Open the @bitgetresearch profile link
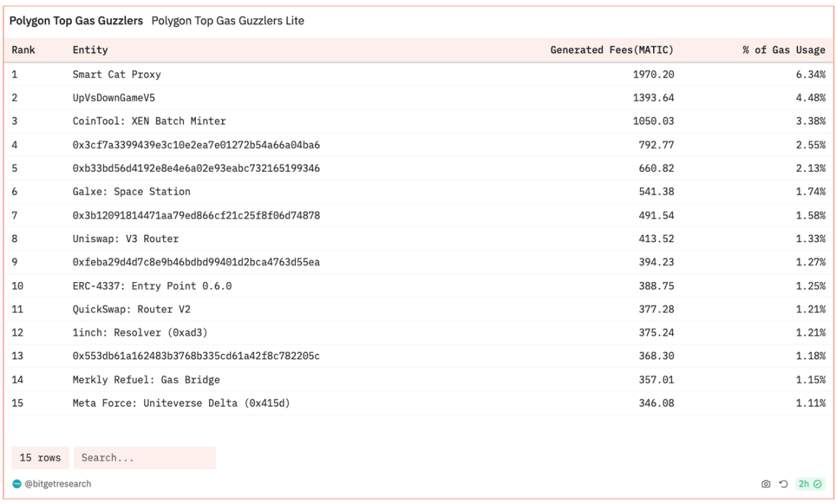The image size is (836, 504). click(x=57, y=484)
